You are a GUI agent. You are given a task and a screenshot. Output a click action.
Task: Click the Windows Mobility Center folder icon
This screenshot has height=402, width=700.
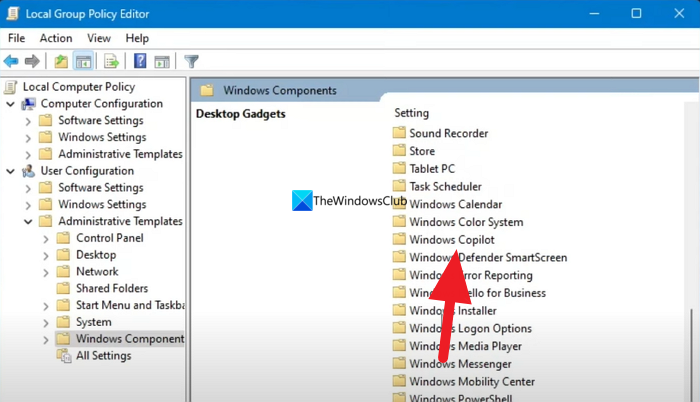coord(399,381)
